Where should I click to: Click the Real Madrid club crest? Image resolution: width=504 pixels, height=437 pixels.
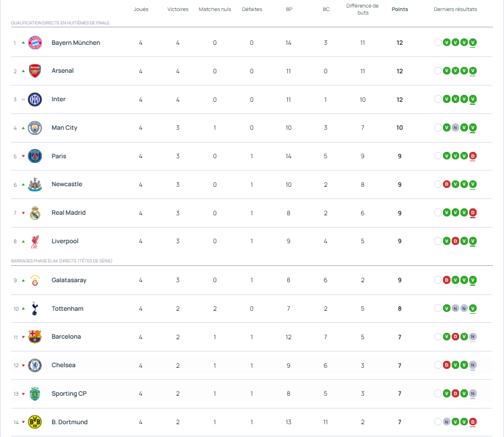point(35,213)
